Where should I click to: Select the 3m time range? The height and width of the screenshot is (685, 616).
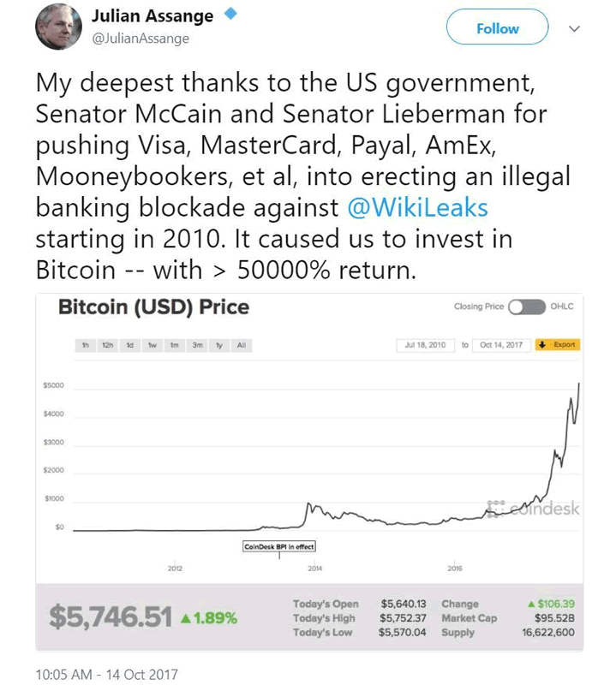pyautogui.click(x=197, y=345)
